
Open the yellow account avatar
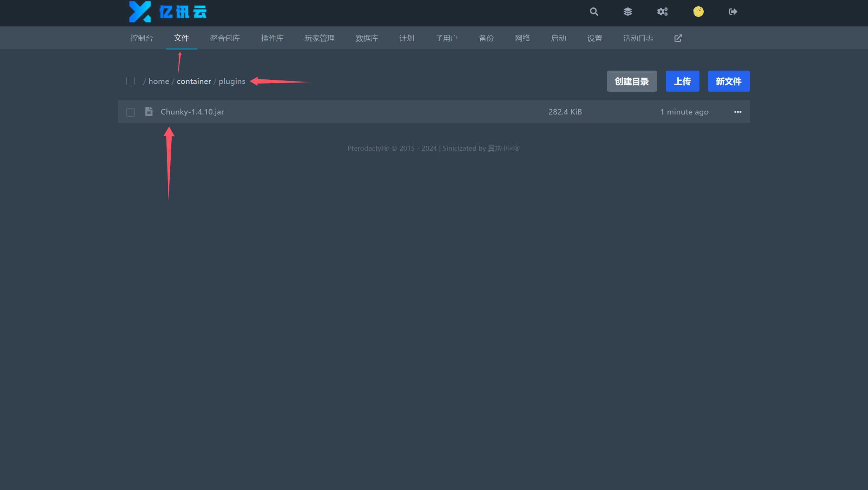tap(698, 12)
